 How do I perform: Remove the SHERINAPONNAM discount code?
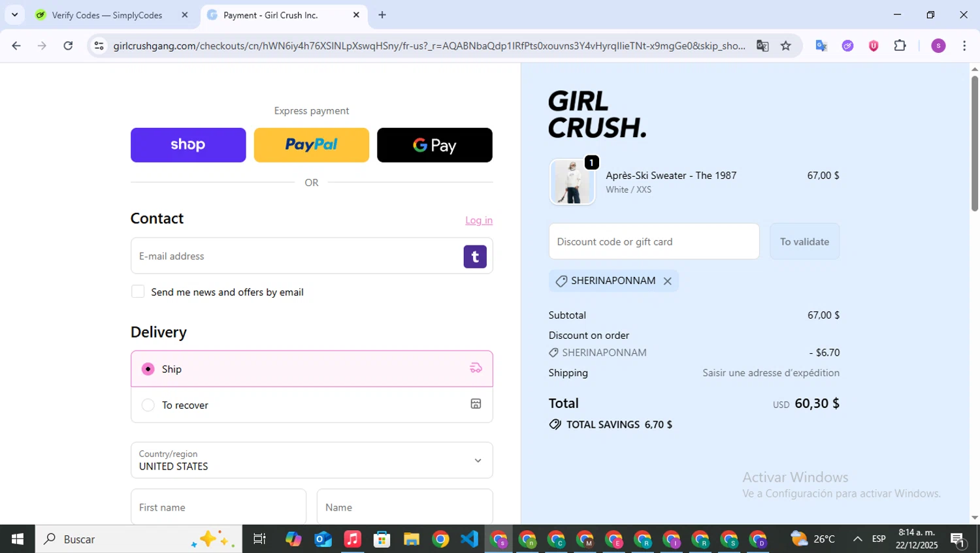point(667,281)
